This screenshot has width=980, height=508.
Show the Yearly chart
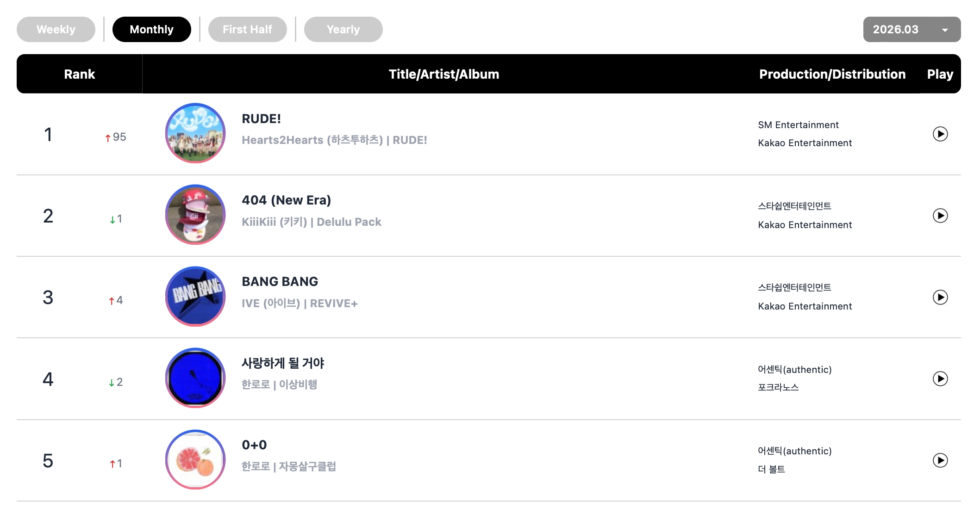pyautogui.click(x=343, y=30)
